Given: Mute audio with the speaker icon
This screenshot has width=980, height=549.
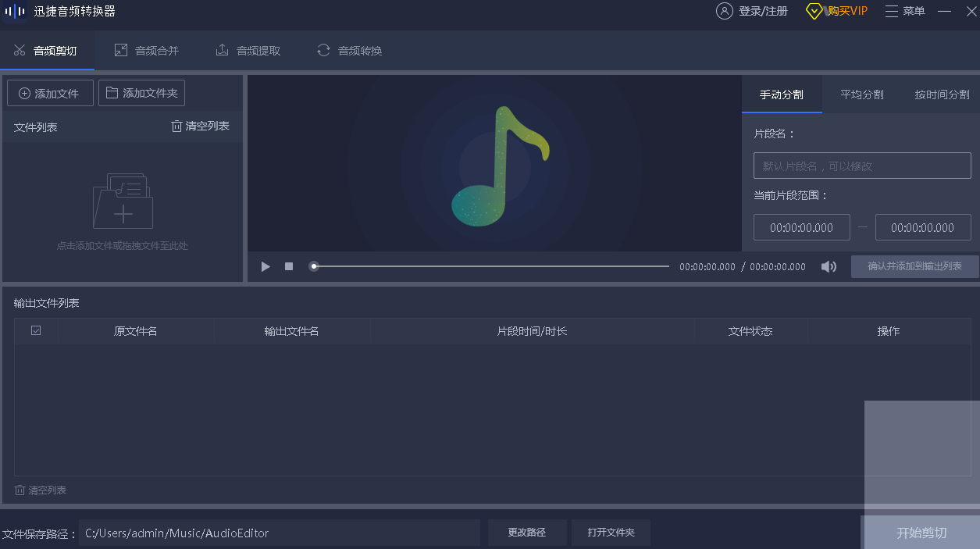Looking at the screenshot, I should (829, 267).
